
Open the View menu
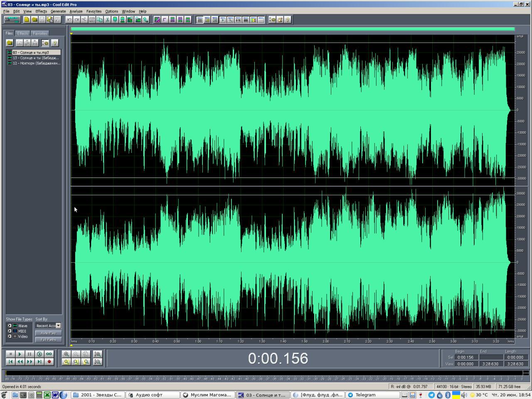click(x=27, y=11)
